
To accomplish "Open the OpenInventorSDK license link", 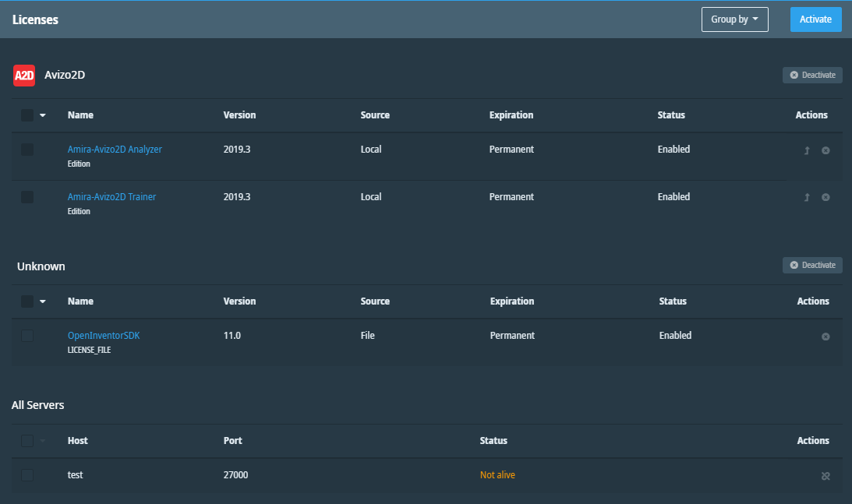I will coord(104,336).
